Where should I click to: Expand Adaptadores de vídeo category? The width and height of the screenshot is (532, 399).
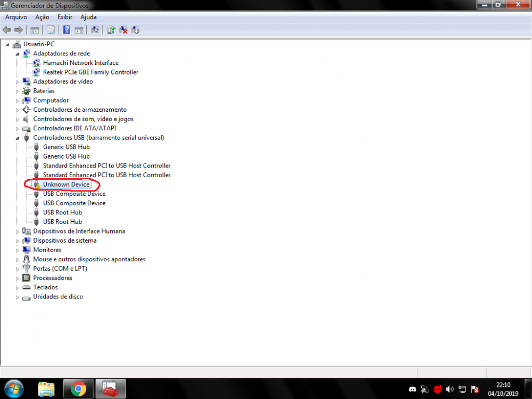[x=18, y=82]
